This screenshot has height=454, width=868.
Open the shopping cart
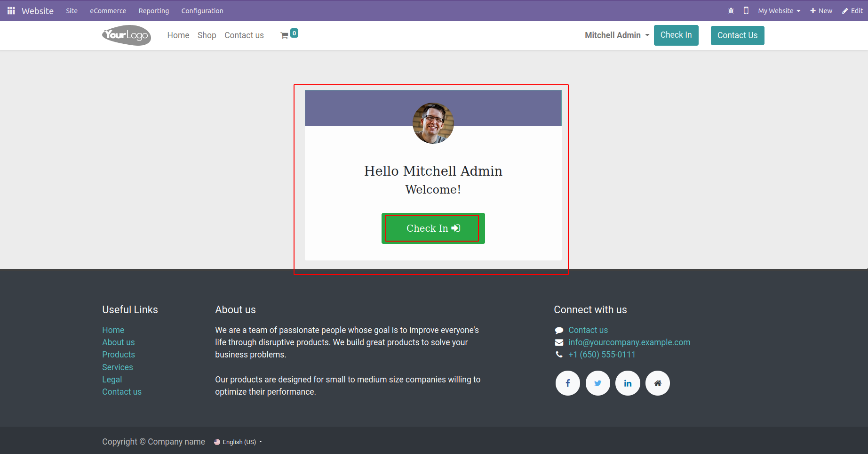pos(285,35)
